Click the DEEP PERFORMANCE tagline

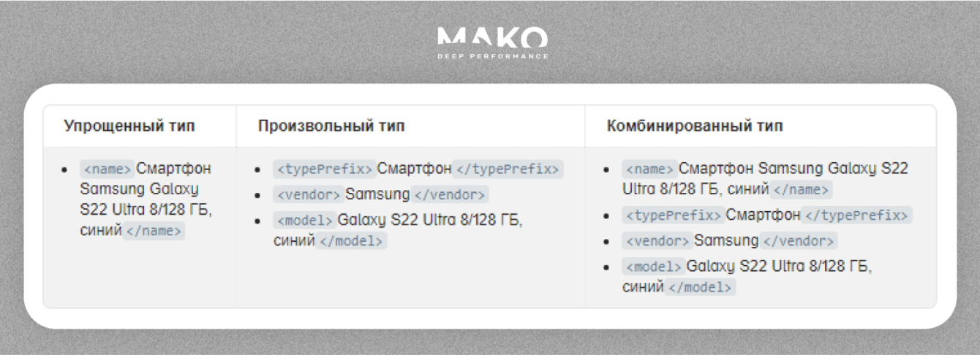pyautogui.click(x=491, y=56)
